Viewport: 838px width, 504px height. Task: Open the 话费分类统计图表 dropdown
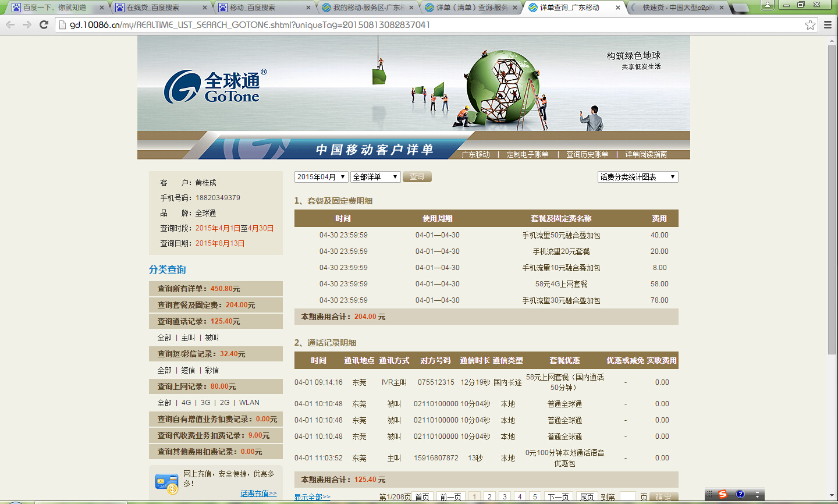638,177
